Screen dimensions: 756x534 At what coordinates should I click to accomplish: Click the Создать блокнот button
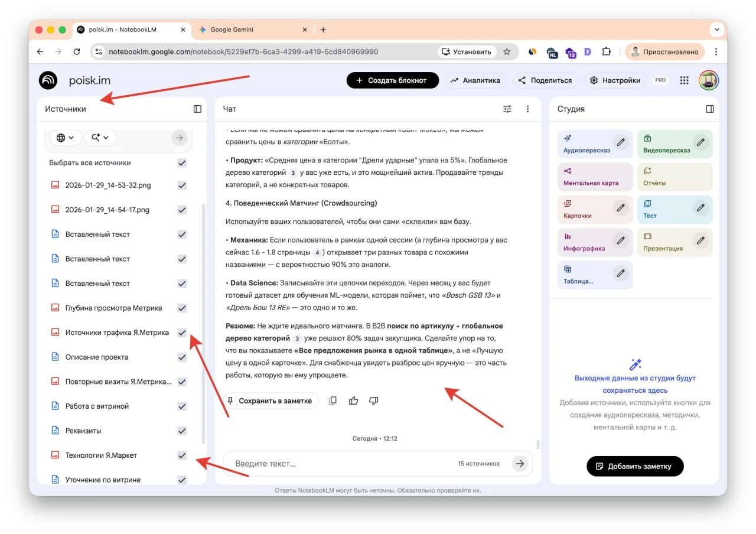click(392, 80)
